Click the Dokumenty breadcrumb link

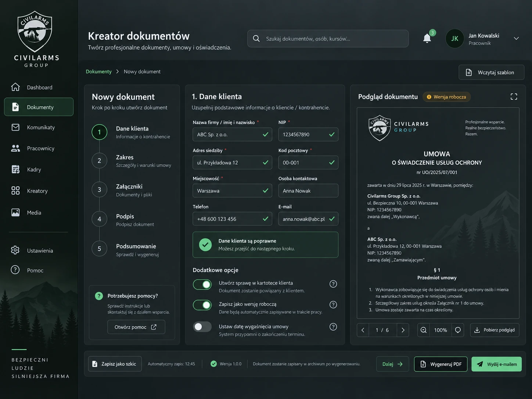coord(98,72)
